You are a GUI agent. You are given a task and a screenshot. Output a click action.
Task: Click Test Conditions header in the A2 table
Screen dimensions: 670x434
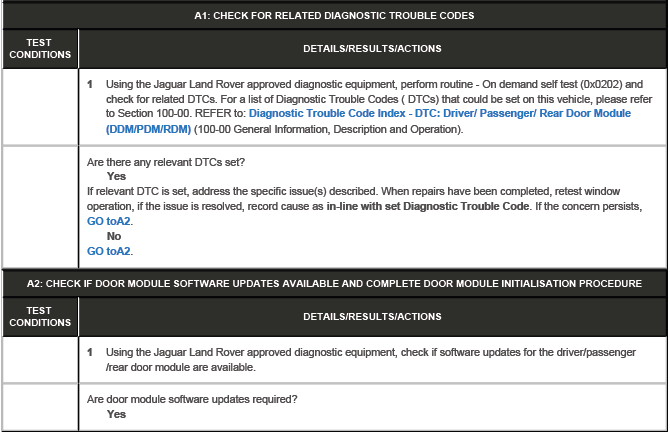coord(39,316)
